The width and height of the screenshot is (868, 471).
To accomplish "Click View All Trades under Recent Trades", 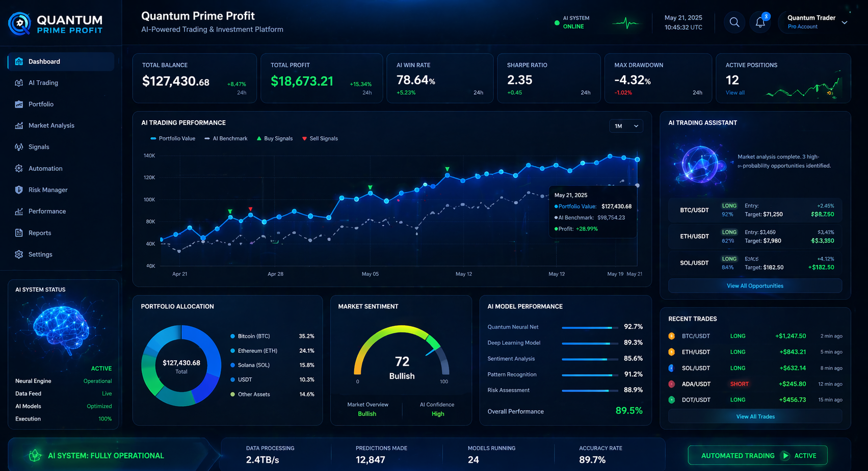I will tap(755, 416).
